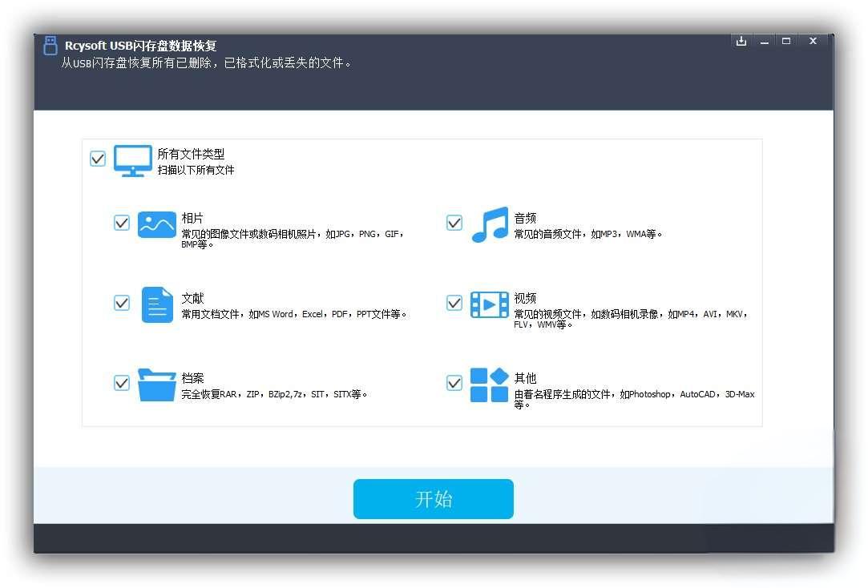Image resolution: width=868 pixels, height=588 pixels.
Task: Click the 相片 heading text
Action: point(192,218)
